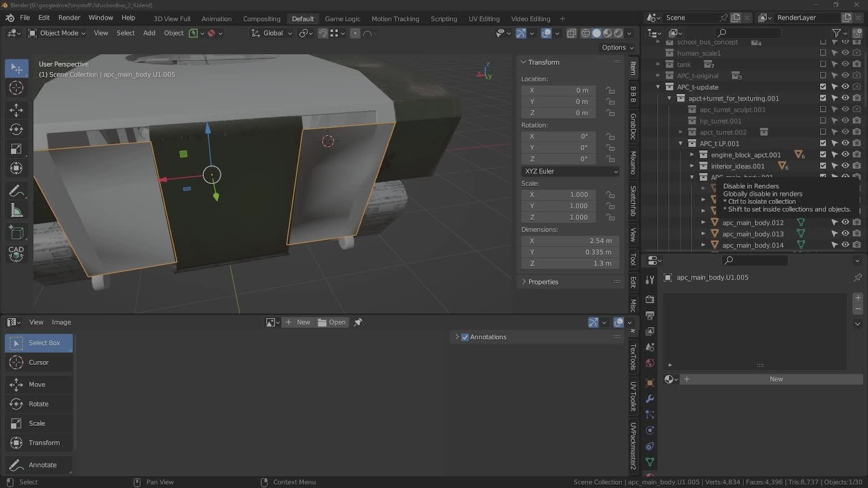The image size is (868, 488).
Task: Hide apc_main_body.012 in viewport with eye icon
Action: tap(845, 223)
